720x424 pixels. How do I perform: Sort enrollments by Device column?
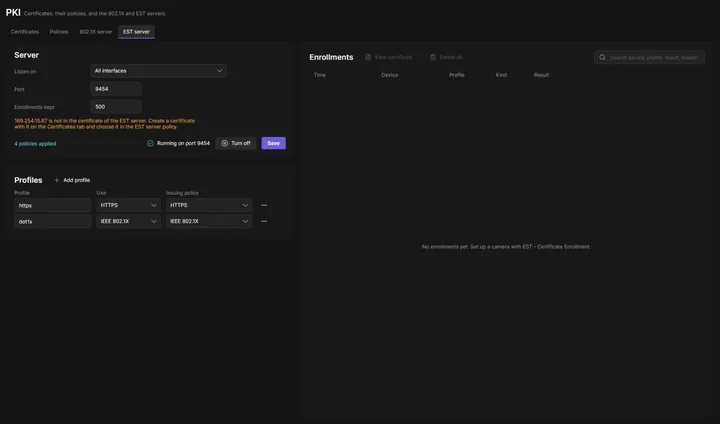pos(389,75)
